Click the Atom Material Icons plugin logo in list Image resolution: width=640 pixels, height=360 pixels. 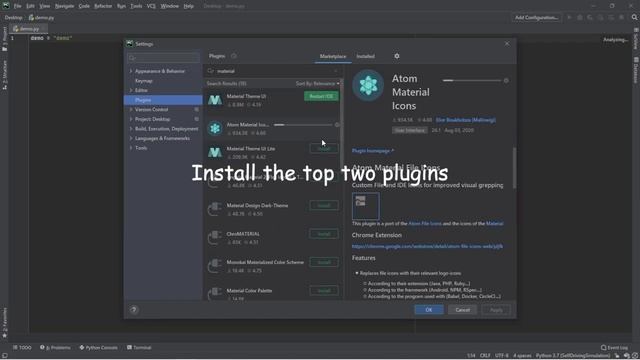[215, 128]
